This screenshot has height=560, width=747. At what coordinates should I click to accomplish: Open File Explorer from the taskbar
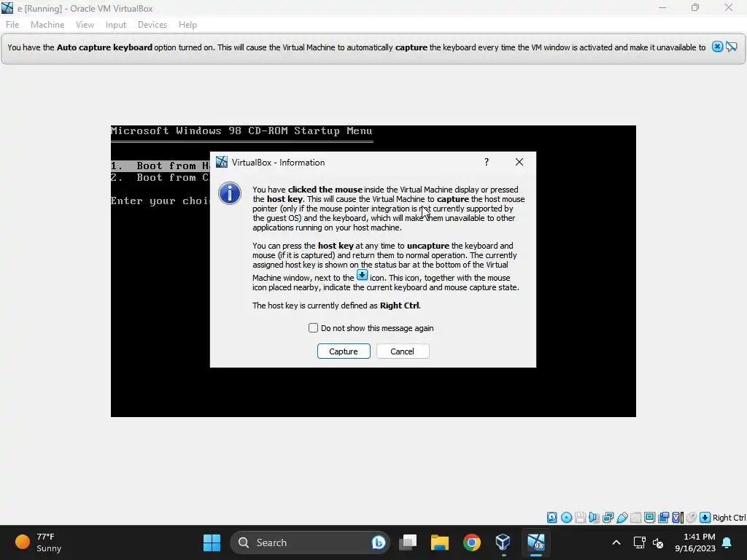[440, 542]
